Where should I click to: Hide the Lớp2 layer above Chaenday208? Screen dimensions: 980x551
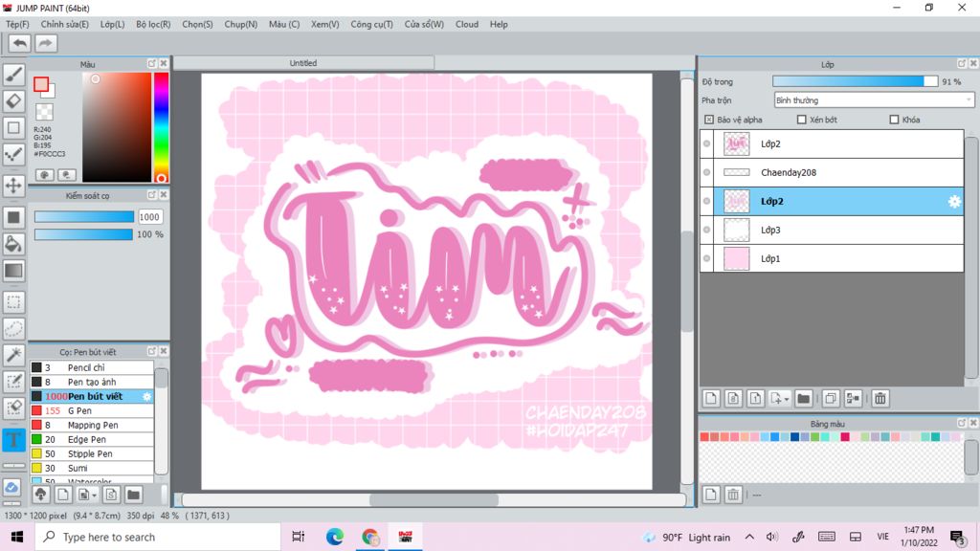point(707,143)
